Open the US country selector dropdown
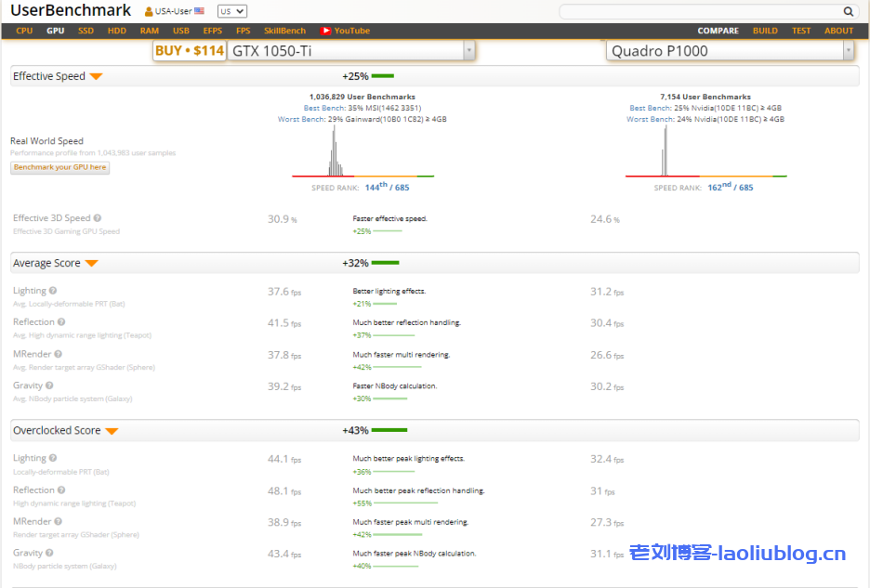 231,11
